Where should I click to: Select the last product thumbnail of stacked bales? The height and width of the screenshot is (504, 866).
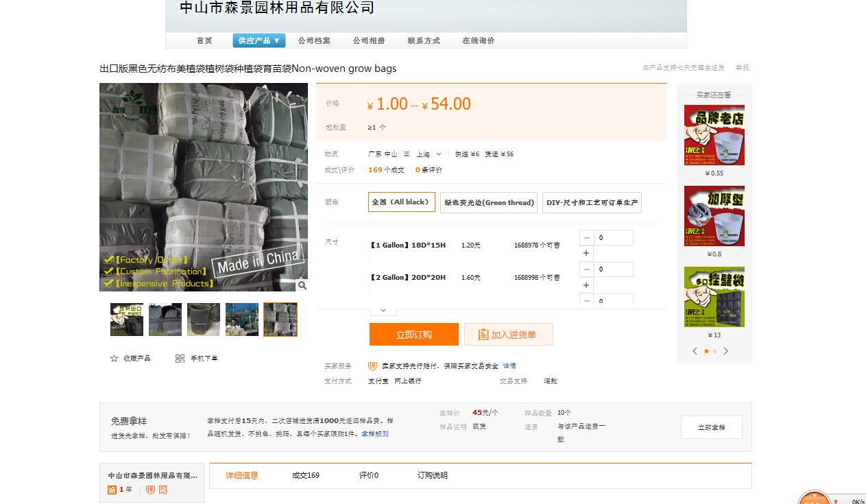(280, 320)
